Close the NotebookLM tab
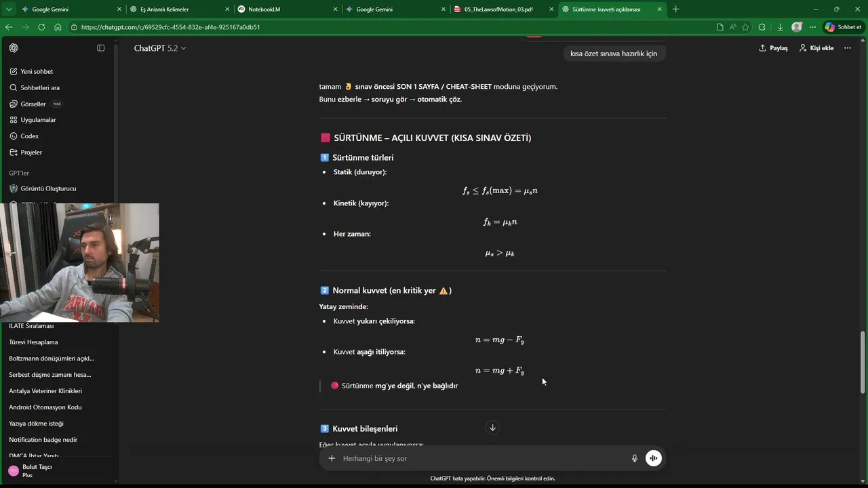The height and width of the screenshot is (488, 868). point(335,9)
